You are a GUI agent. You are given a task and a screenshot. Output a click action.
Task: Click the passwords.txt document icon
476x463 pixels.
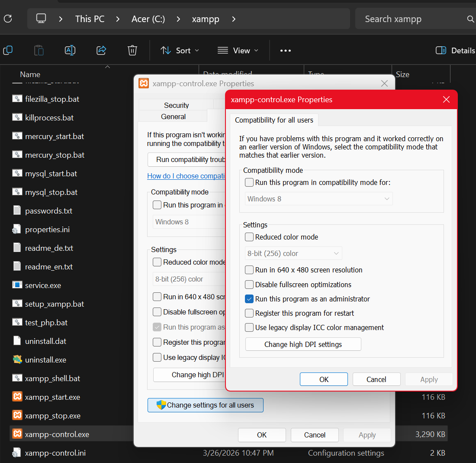pyautogui.click(x=17, y=210)
